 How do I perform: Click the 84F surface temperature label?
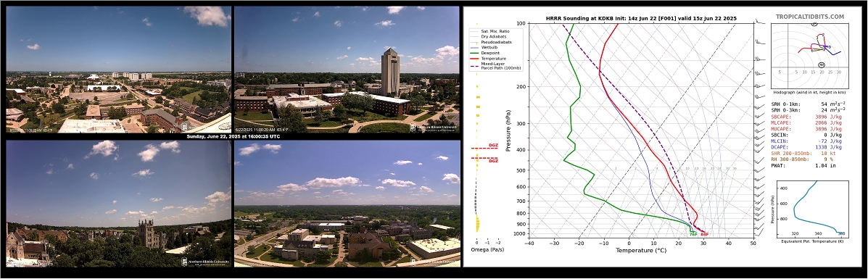705,235
